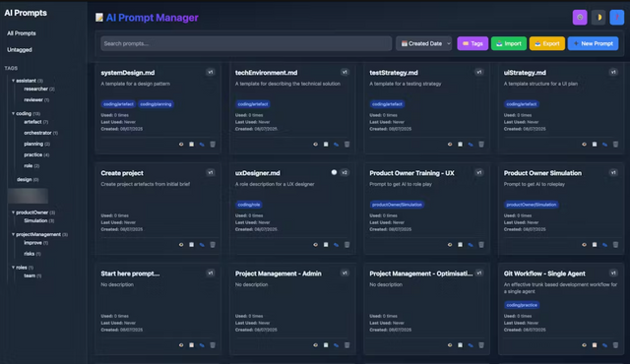Click the Search prompts input field

pos(246,43)
